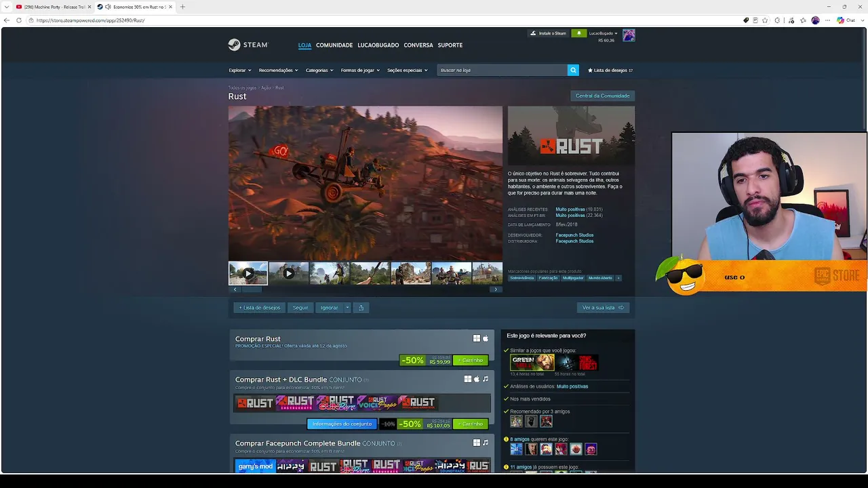Open Central da Comunidade
868x488 pixels.
pos(603,96)
